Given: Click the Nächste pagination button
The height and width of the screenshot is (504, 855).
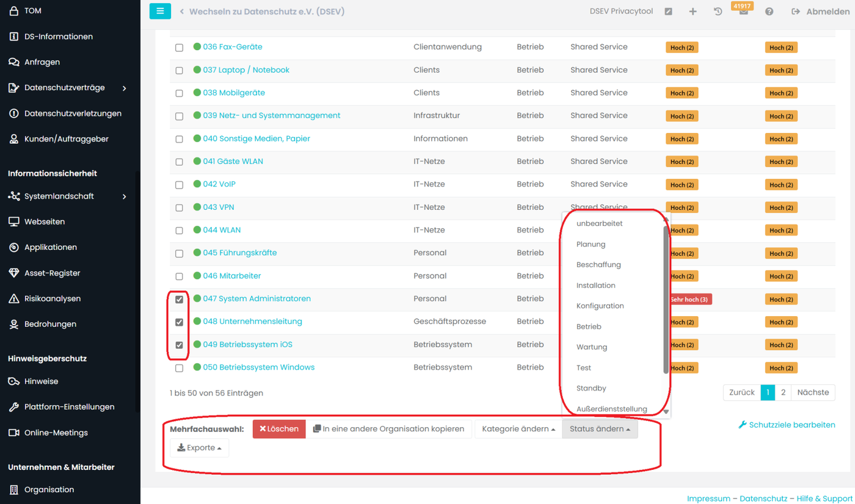Looking at the screenshot, I should tap(813, 392).
